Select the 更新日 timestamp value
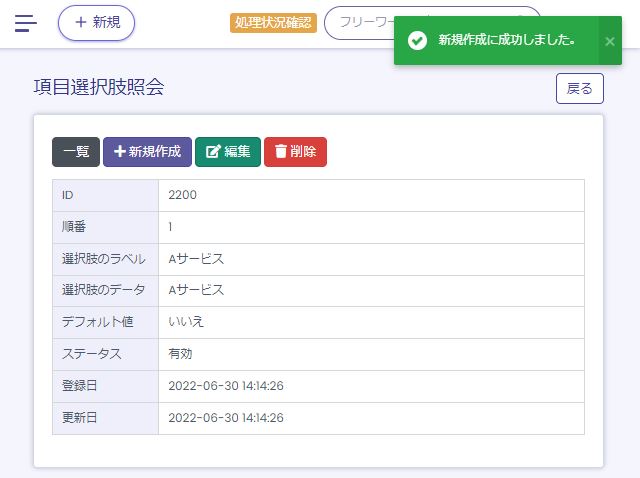The height and width of the screenshot is (478, 640). [x=226, y=418]
